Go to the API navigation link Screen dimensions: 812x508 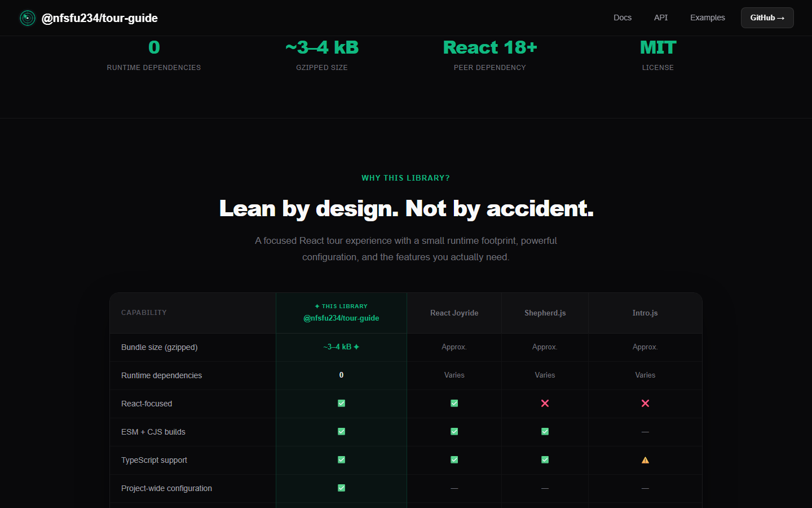click(661, 17)
